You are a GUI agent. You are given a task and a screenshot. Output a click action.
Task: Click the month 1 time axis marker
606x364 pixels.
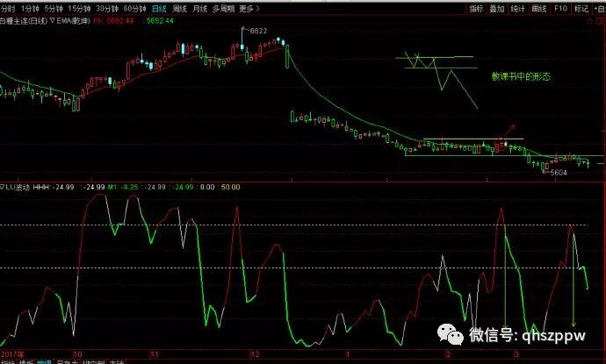tap(348, 354)
